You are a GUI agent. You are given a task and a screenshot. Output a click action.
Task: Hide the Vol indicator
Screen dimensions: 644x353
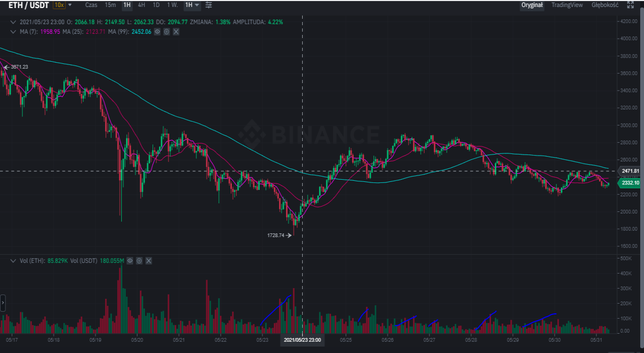130,261
